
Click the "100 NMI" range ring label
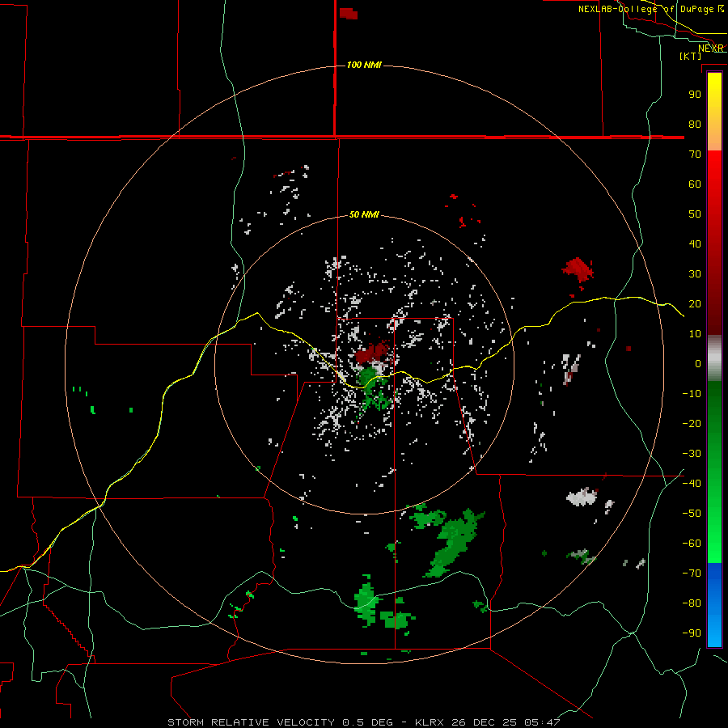[364, 65]
